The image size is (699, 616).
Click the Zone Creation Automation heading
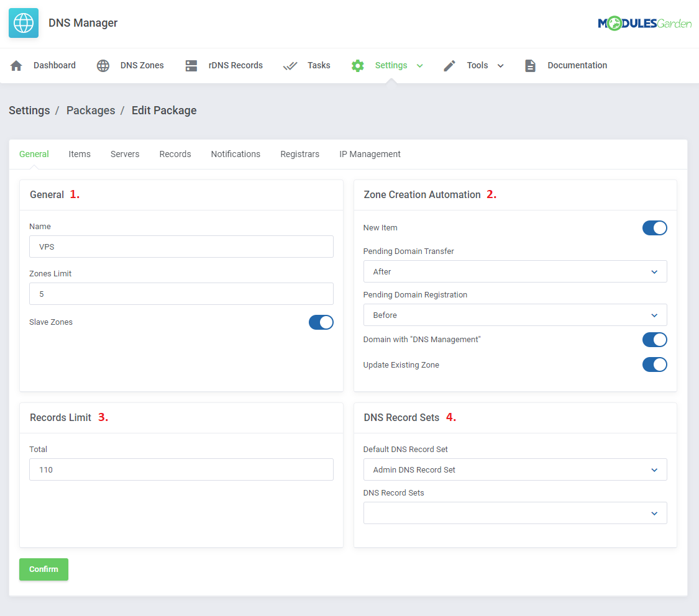coord(422,194)
